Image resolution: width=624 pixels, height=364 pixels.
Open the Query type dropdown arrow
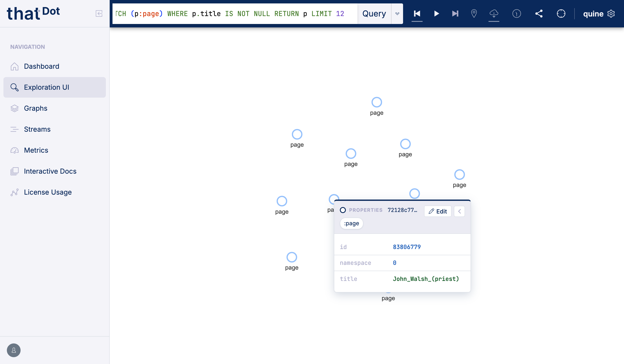pyautogui.click(x=397, y=14)
